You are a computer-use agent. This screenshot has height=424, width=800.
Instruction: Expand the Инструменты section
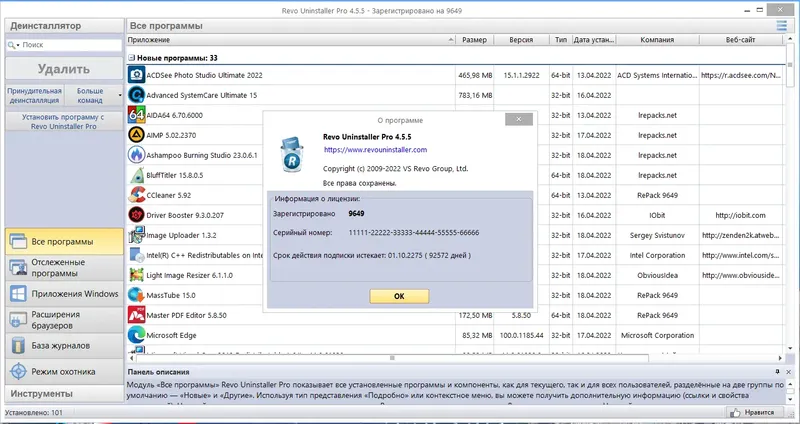64,394
